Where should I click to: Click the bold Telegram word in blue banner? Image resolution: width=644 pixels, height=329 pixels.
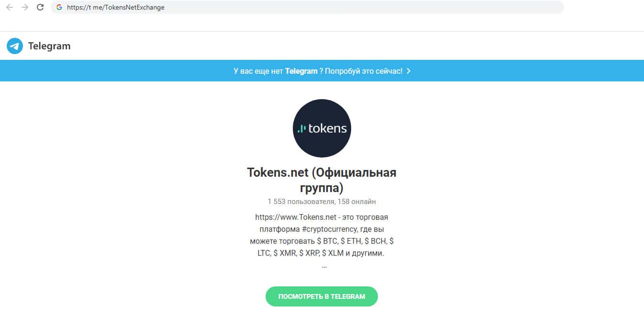[x=301, y=71]
